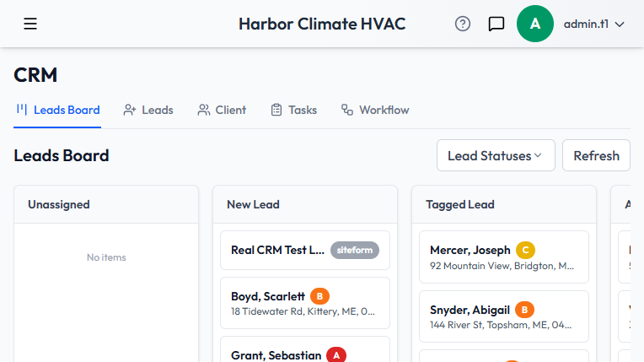Open the Grant, Sebastian lead card
This screenshot has width=644, height=362.
click(x=305, y=349)
